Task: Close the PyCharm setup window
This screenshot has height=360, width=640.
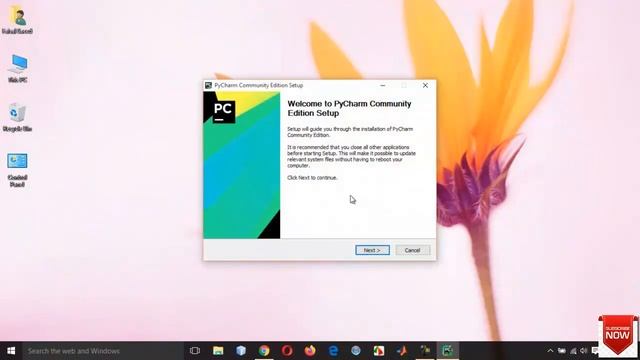Action: coord(425,85)
